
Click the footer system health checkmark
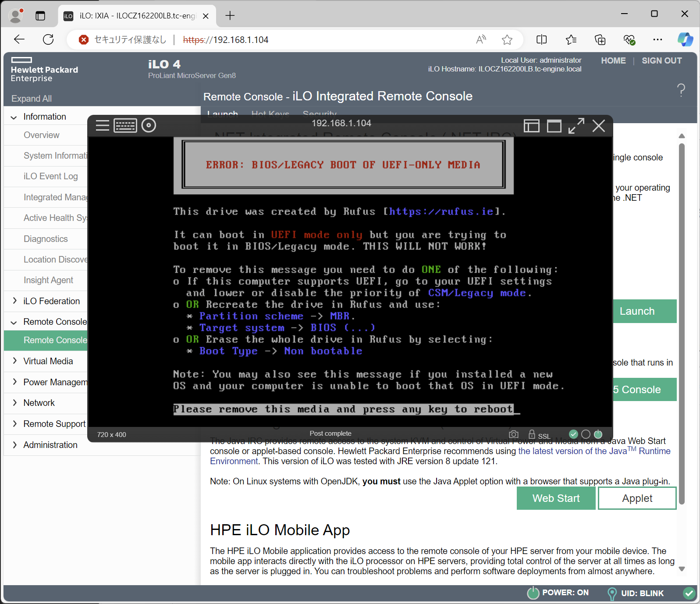pos(689,593)
